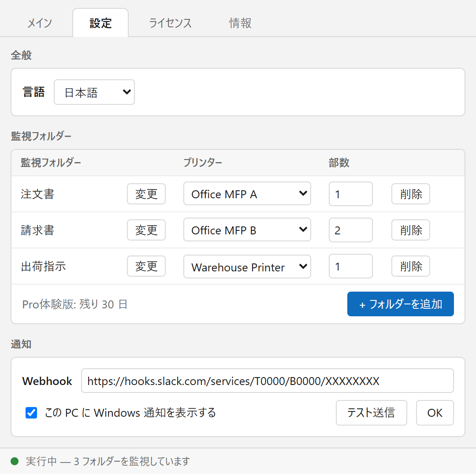
Task: Click the copies field for 請求書
Action: pos(351,230)
